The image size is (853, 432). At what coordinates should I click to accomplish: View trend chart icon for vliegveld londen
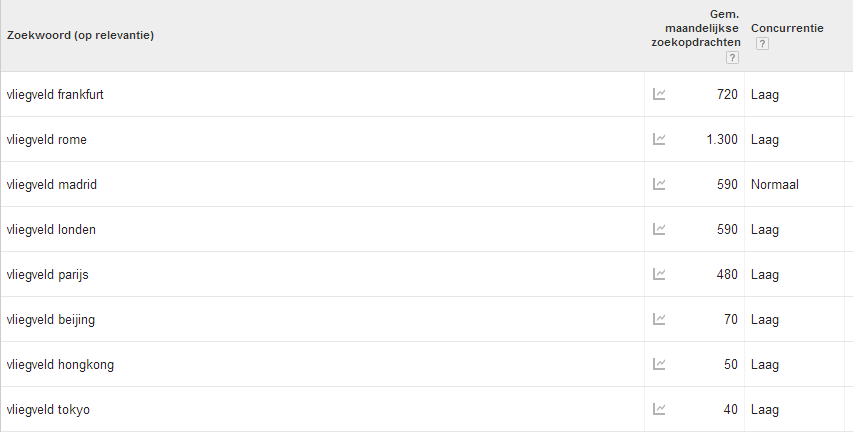click(659, 229)
